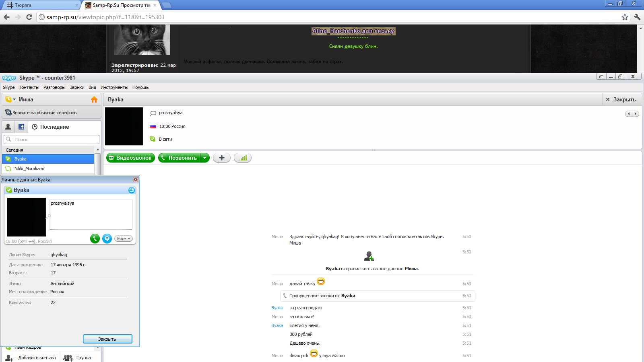
Task: Open a new Chrome tab
Action: (x=166, y=5)
